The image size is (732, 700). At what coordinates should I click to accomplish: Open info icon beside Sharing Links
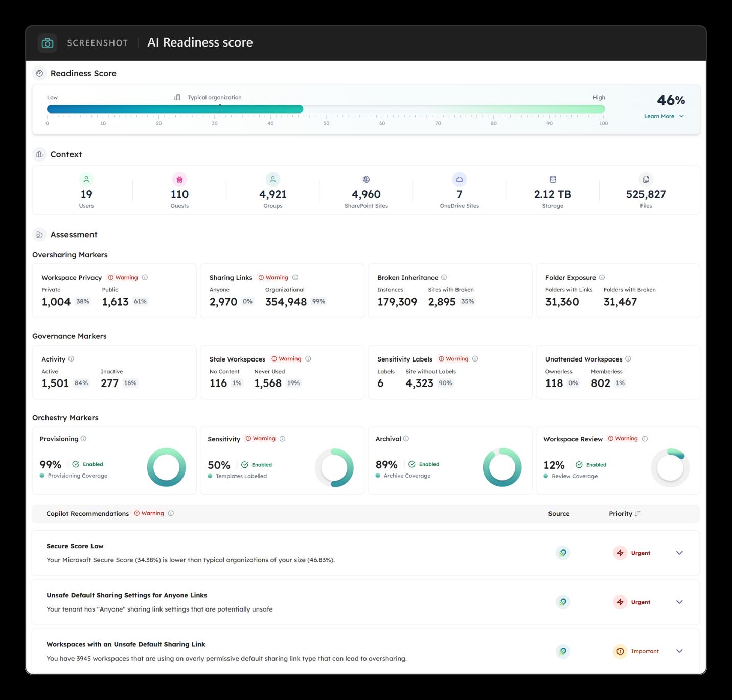point(295,277)
